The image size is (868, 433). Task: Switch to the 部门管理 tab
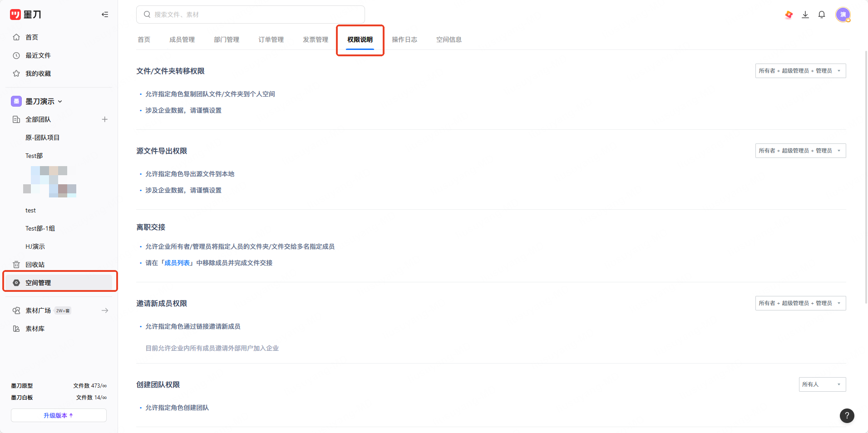(227, 39)
